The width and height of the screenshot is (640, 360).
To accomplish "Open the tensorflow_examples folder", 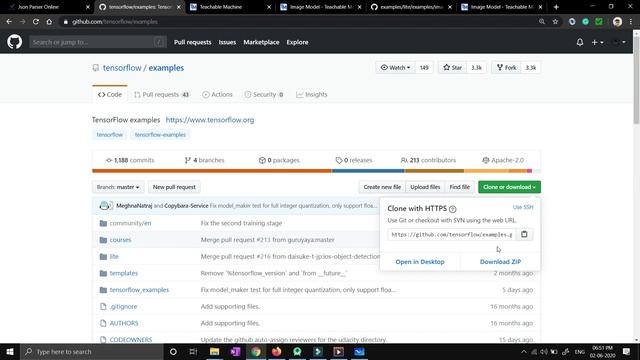I will coord(139,290).
